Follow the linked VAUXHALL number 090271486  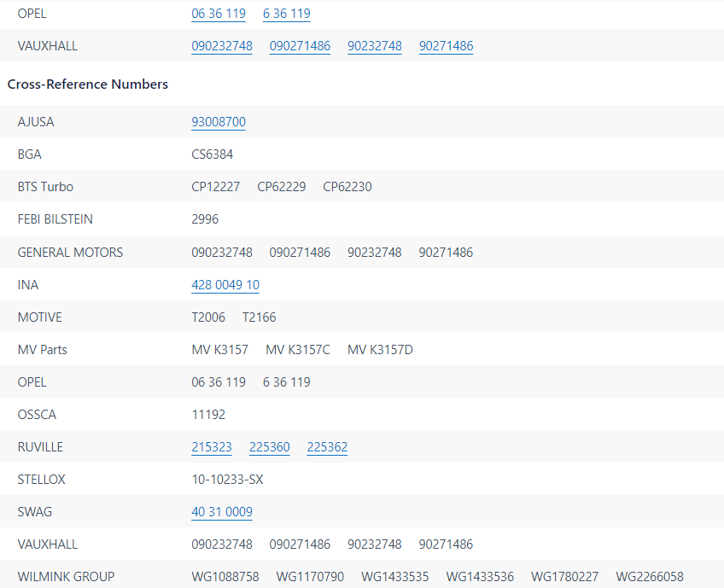[x=301, y=46]
